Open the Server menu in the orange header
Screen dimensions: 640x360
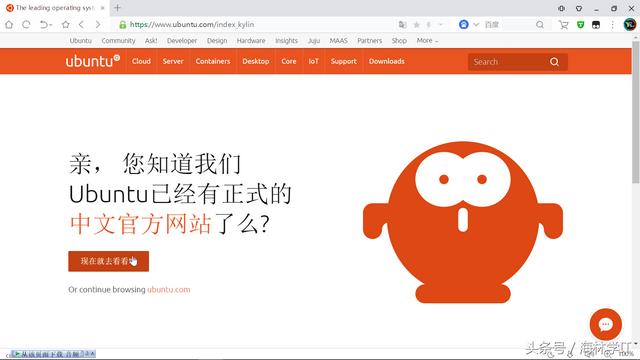(173, 61)
